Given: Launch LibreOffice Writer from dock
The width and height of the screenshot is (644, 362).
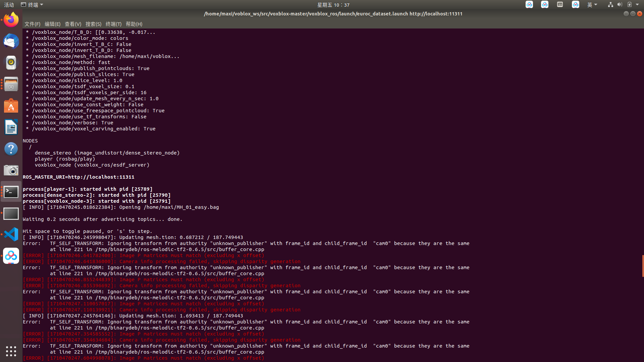Looking at the screenshot, I should [11, 127].
